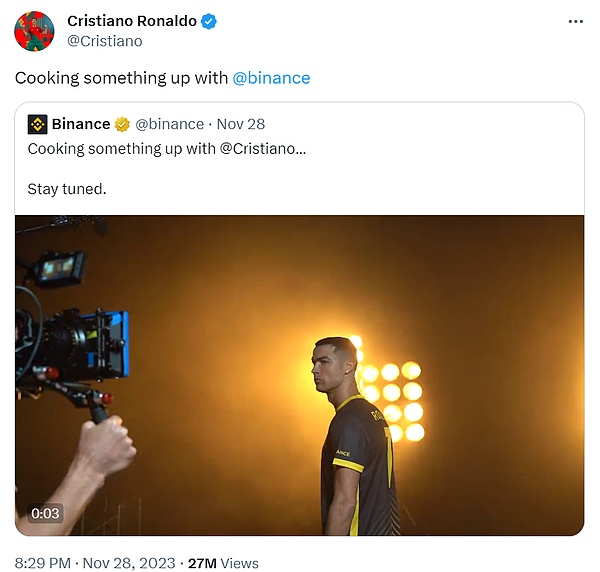Image resolution: width=600 pixels, height=572 pixels.
Task: Open the Binance display name in quote
Action: (81, 124)
